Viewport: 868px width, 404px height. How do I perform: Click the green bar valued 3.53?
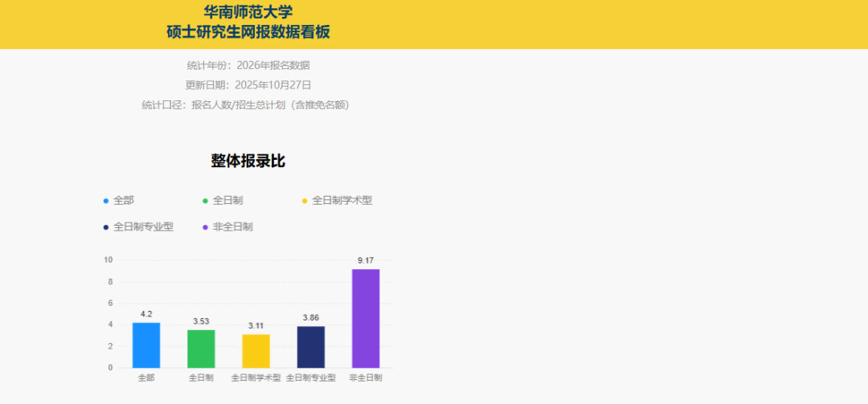click(201, 349)
